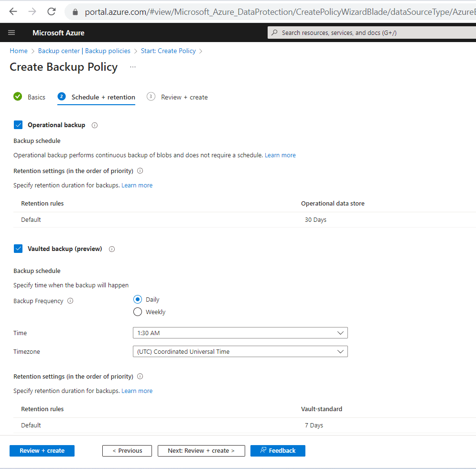Focus the Search resources, services, and docs field
This screenshot has width=476, height=469.
click(x=371, y=33)
